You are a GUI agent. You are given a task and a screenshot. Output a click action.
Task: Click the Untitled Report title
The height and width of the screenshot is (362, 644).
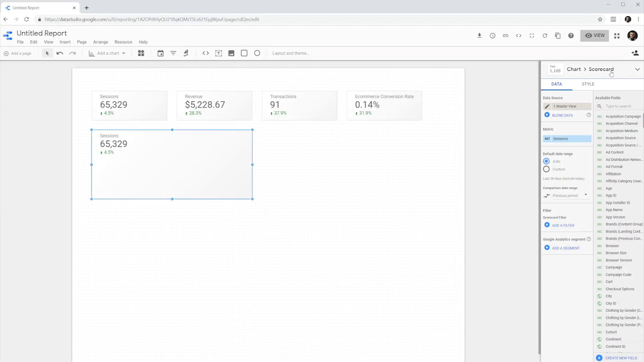(x=42, y=33)
